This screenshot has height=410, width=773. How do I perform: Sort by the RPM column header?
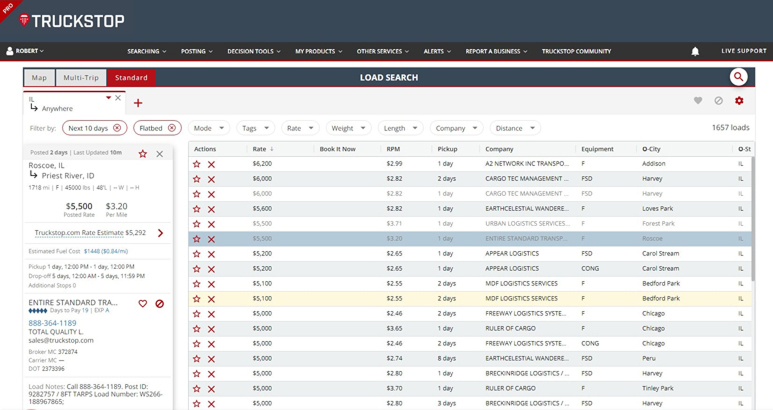(393, 149)
